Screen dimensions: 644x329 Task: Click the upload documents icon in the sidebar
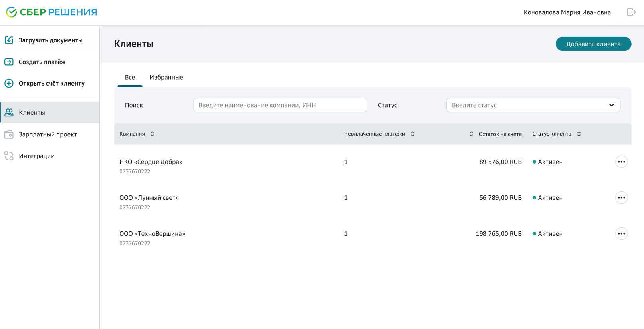pos(9,40)
